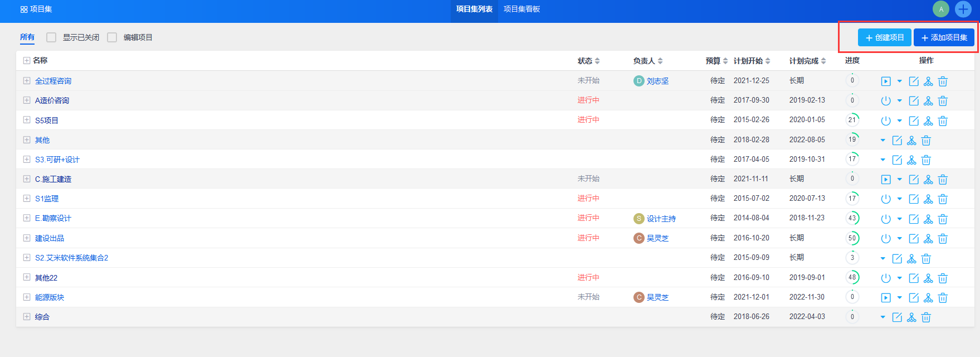Delete the 建设出品 row via trash icon
The height and width of the screenshot is (357, 980).
(943, 239)
